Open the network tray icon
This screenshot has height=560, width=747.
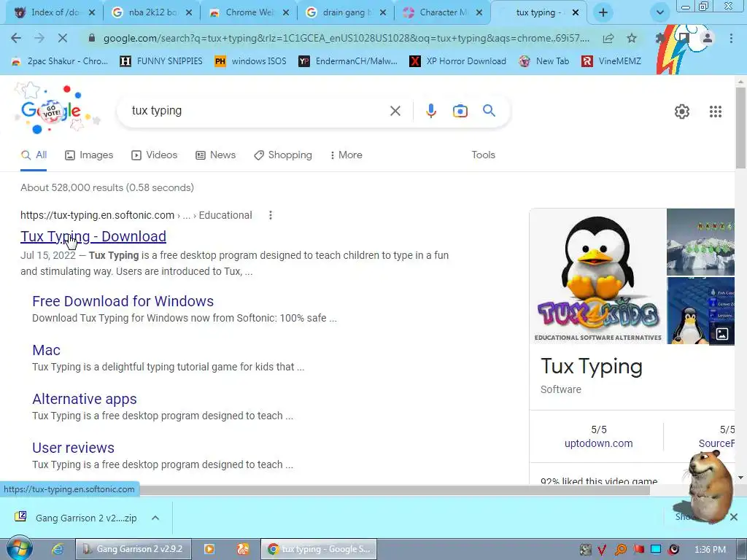coord(656,550)
